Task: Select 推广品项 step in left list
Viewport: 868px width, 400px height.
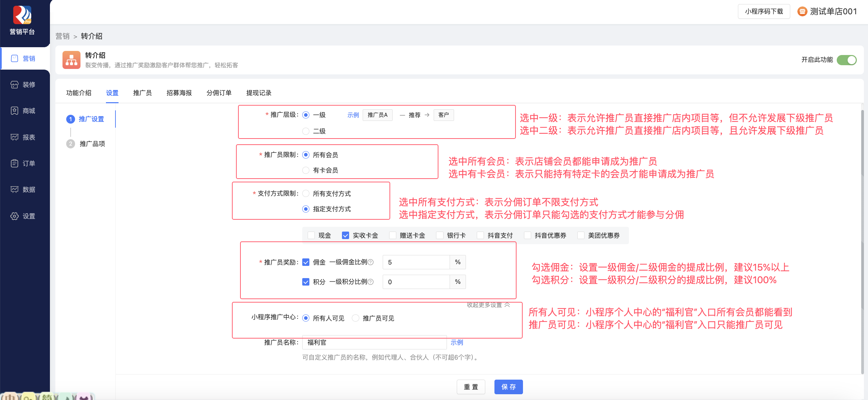Action: coord(92,144)
